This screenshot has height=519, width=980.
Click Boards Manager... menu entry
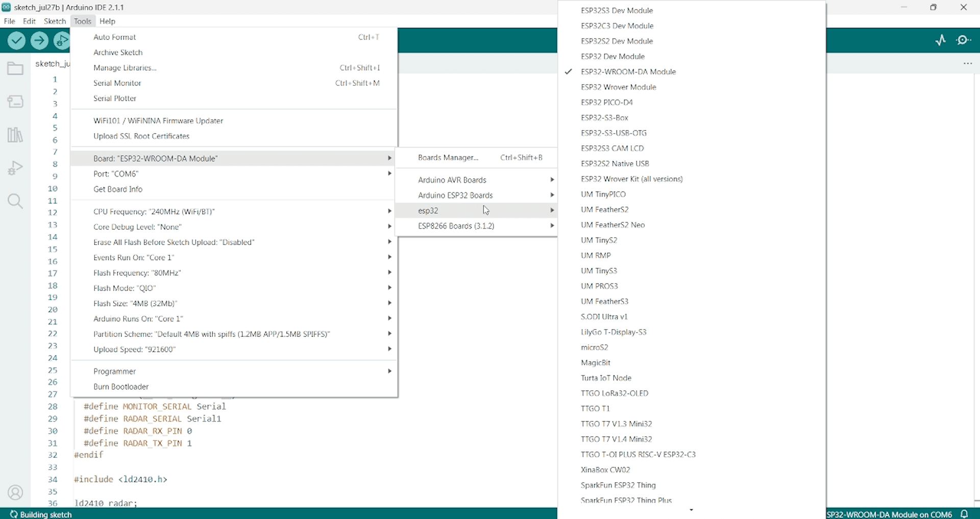coord(476,157)
